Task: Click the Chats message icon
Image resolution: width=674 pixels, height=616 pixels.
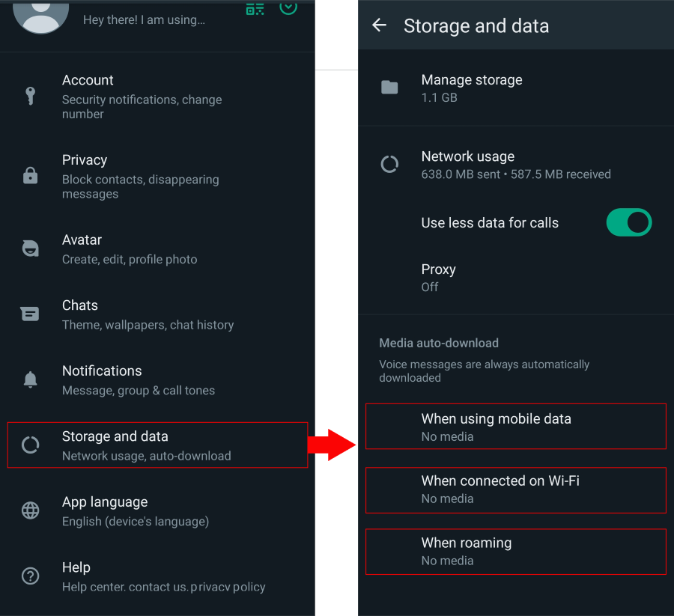Action: pyautogui.click(x=30, y=314)
